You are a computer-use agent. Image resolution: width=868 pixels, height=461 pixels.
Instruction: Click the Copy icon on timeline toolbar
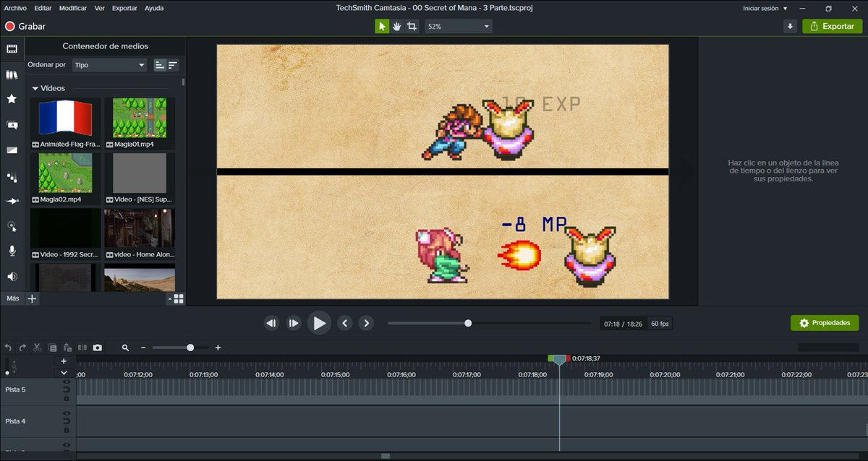click(53, 348)
